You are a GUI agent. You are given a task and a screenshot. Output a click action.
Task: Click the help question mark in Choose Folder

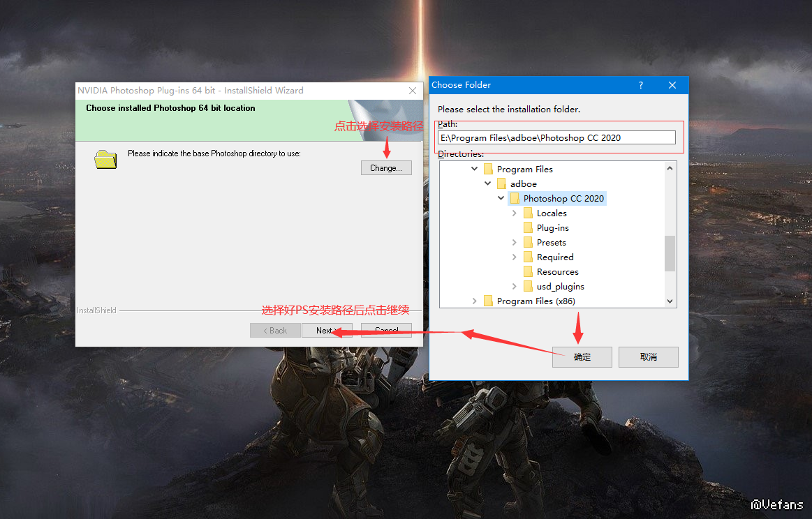click(641, 85)
